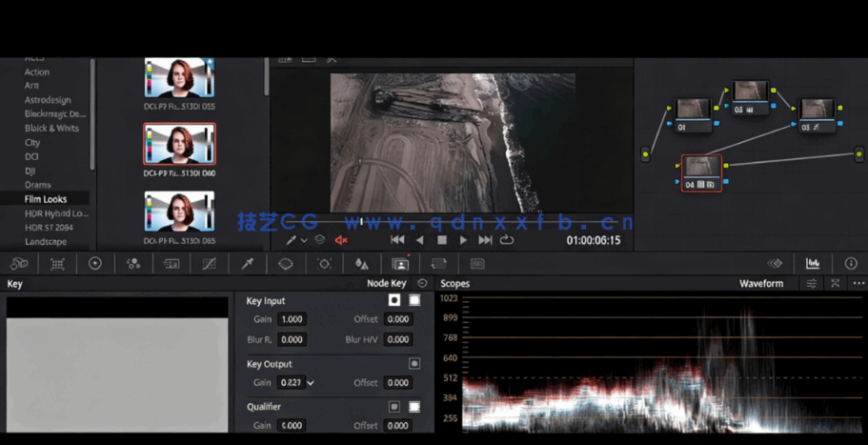Open the Information panel icon
Screen dimensions: 868x445
pyautogui.click(x=851, y=263)
